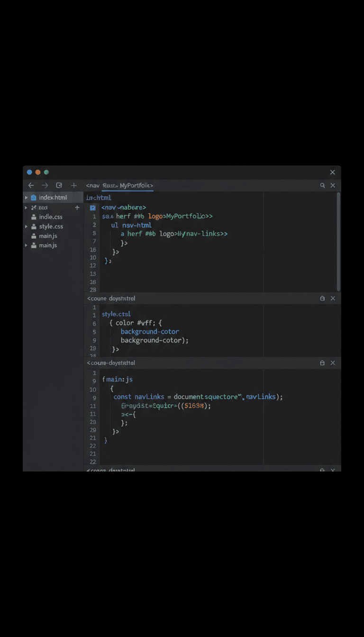This screenshot has width=364, height=637.
Task: Click the indle.css file icon
Action: pyautogui.click(x=34, y=217)
